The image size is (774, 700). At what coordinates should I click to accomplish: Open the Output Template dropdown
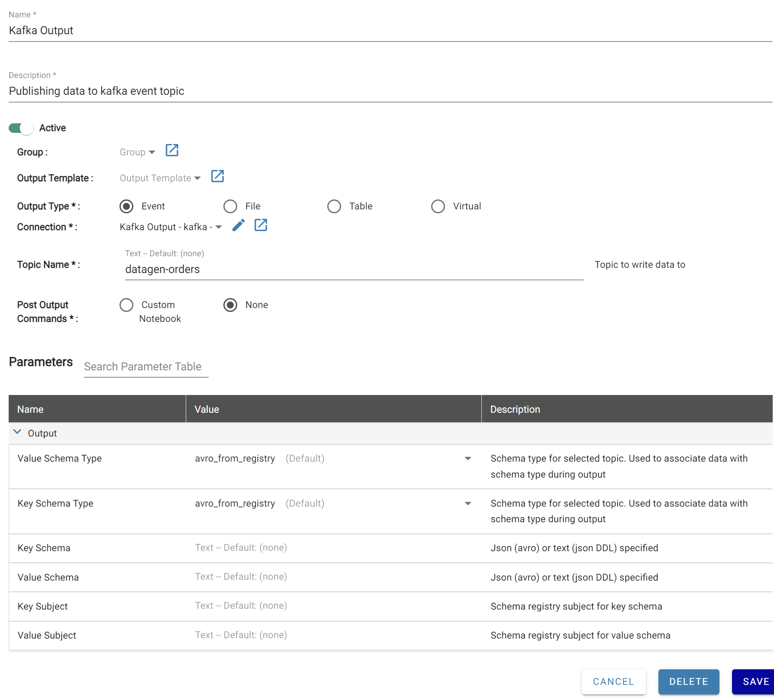(x=160, y=178)
